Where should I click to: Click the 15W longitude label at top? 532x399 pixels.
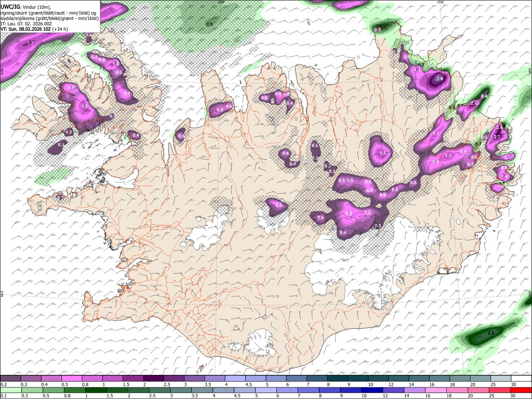(440, 2)
